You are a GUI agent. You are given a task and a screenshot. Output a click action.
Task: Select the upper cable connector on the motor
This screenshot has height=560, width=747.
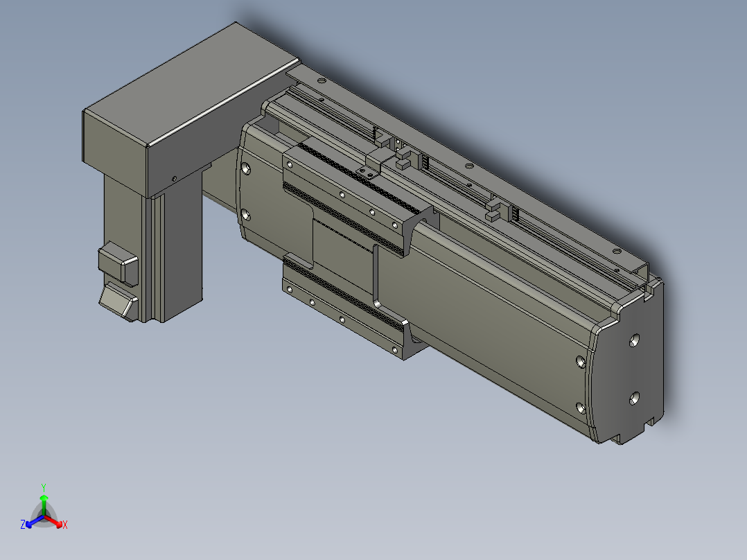(118, 263)
